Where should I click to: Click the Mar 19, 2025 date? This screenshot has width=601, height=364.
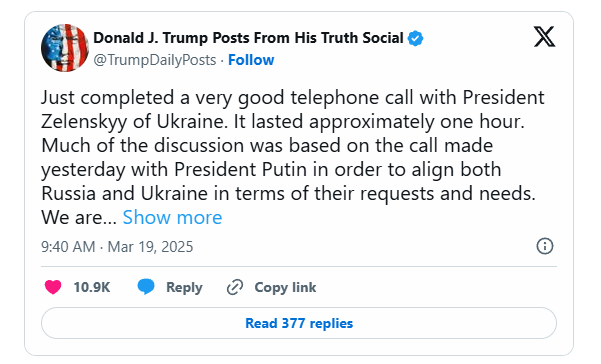(x=150, y=247)
